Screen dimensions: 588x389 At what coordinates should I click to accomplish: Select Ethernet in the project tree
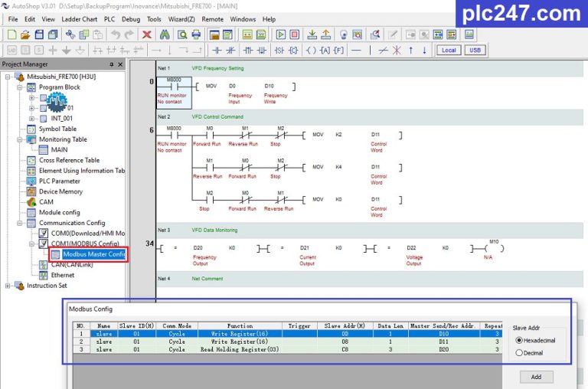click(x=62, y=276)
